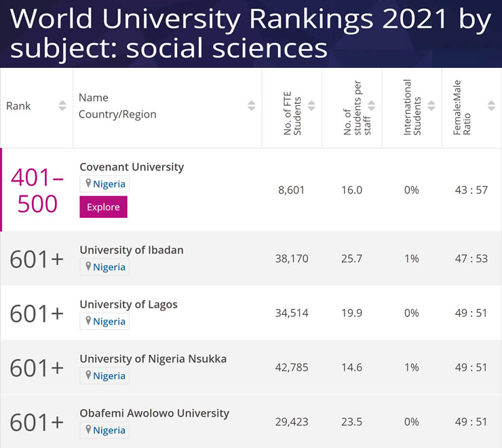Click location pin icon under University of Lagos
The height and width of the screenshot is (448, 502).
point(88,321)
